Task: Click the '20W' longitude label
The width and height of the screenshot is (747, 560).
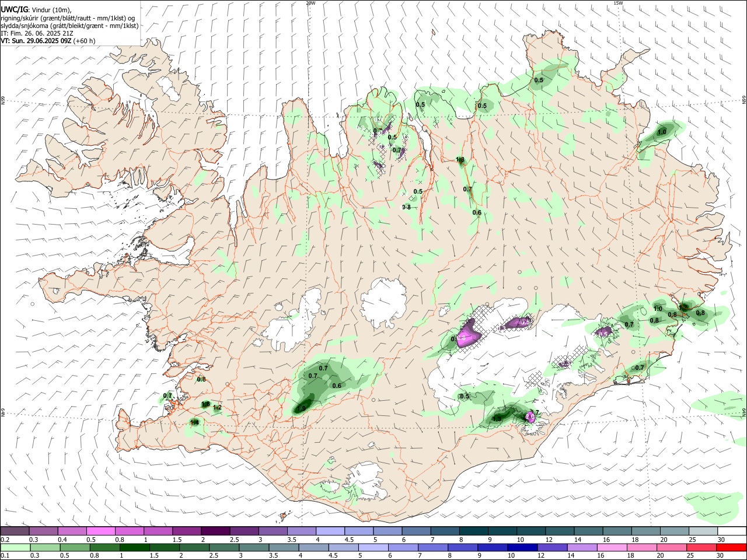Action: 310,3
